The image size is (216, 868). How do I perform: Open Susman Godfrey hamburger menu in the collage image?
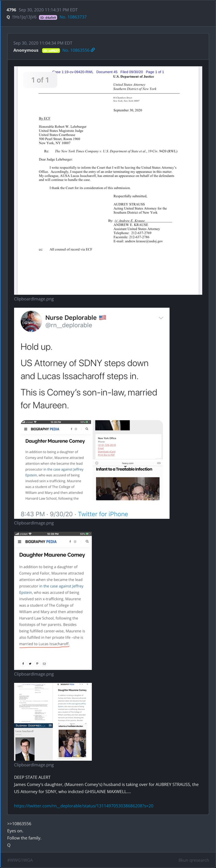(50, 725)
